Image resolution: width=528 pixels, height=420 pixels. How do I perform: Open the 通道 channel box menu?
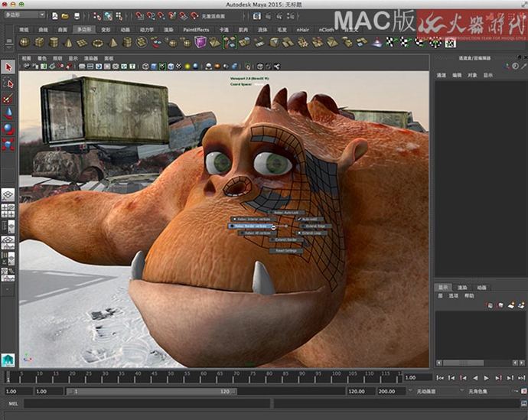click(x=441, y=76)
